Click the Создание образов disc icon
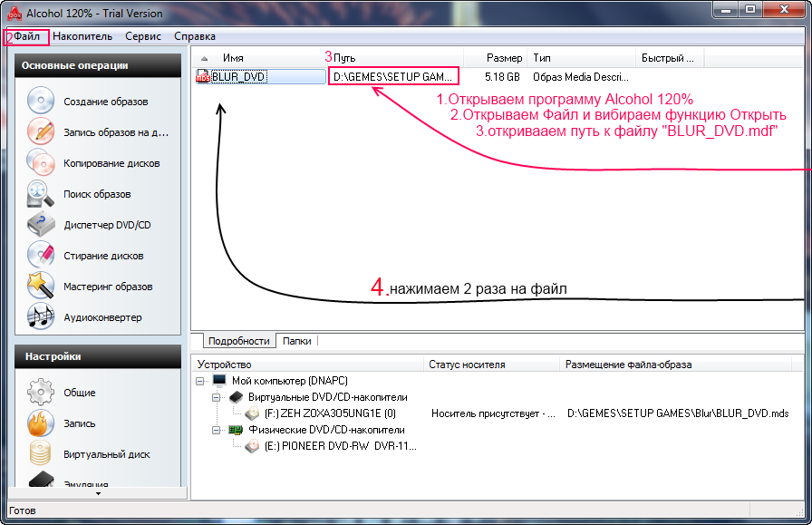Image resolution: width=812 pixels, height=525 pixels. pos(41,101)
